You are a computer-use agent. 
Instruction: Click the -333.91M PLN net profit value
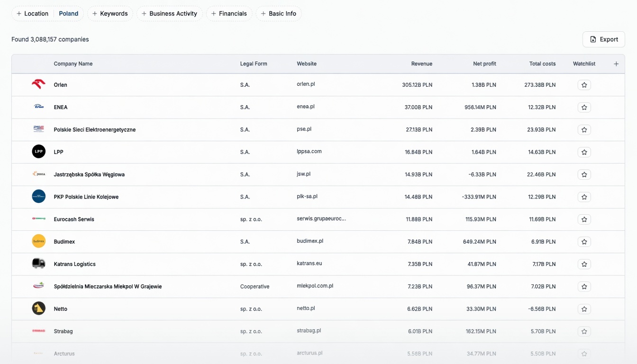479,197
